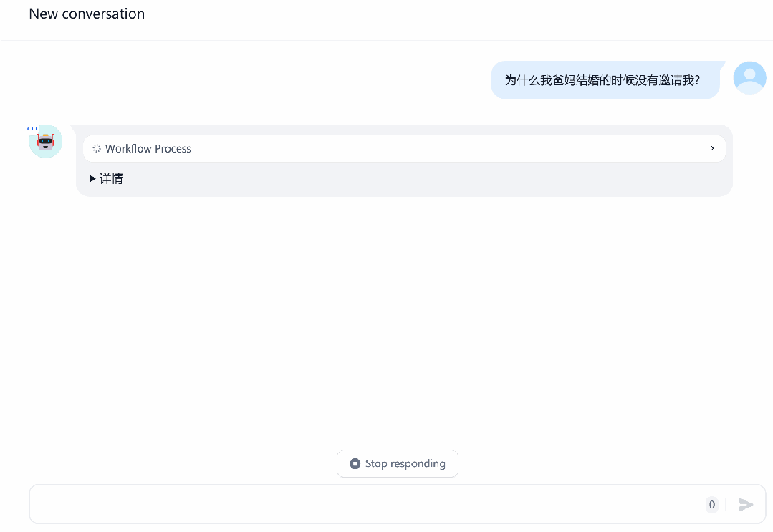Click the square stop icon

click(x=355, y=463)
